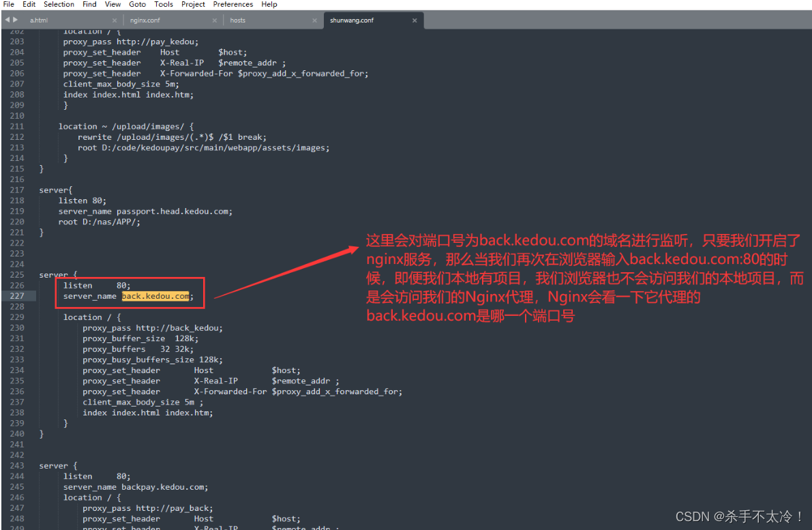The width and height of the screenshot is (812, 530).
Task: Click 'server_name backpay.kedou.com;' line
Action: (x=136, y=487)
